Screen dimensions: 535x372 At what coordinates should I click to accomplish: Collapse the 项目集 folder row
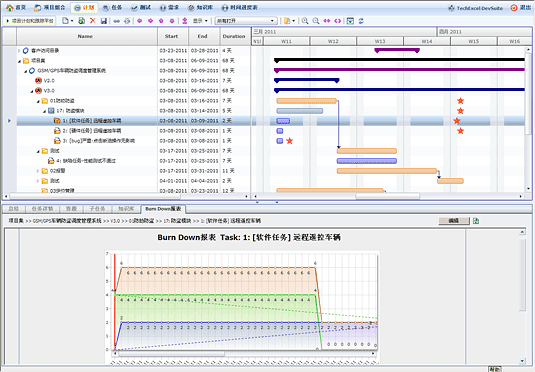click(19, 61)
